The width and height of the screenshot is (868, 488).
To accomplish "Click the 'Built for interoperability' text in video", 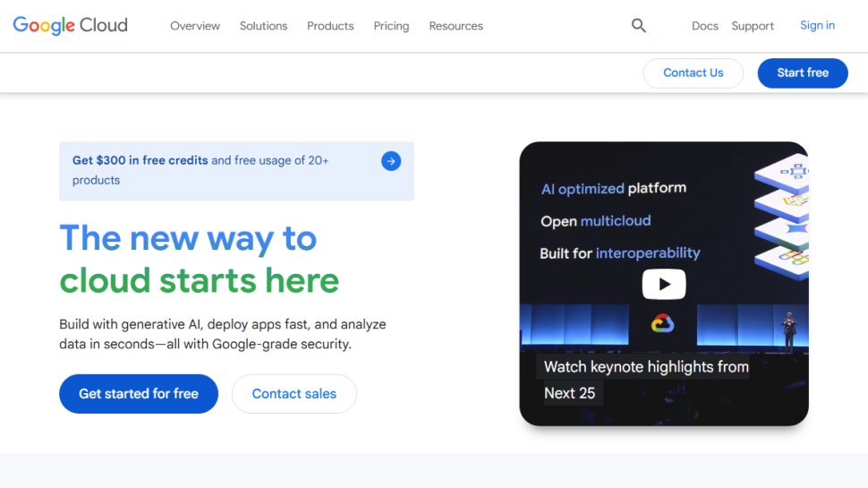I will 620,253.
